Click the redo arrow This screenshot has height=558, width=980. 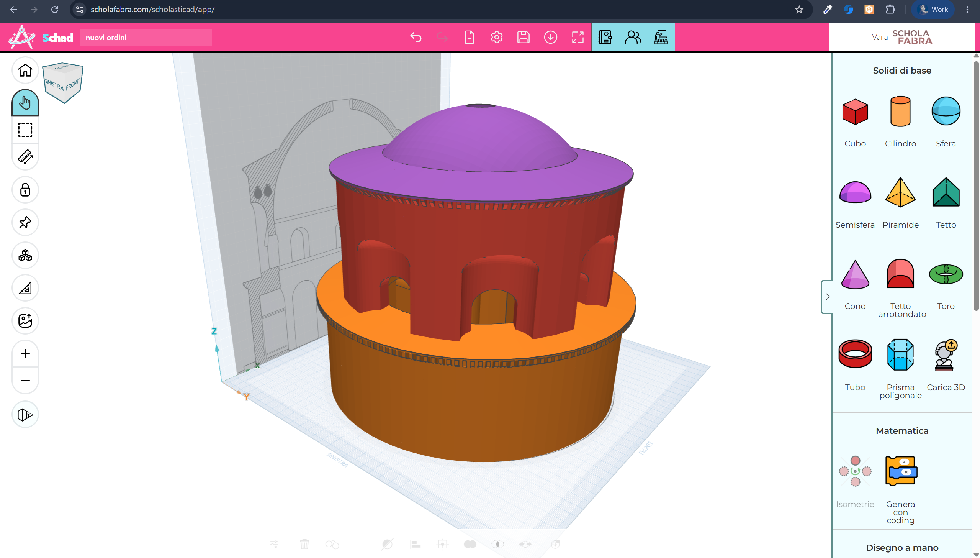(442, 37)
